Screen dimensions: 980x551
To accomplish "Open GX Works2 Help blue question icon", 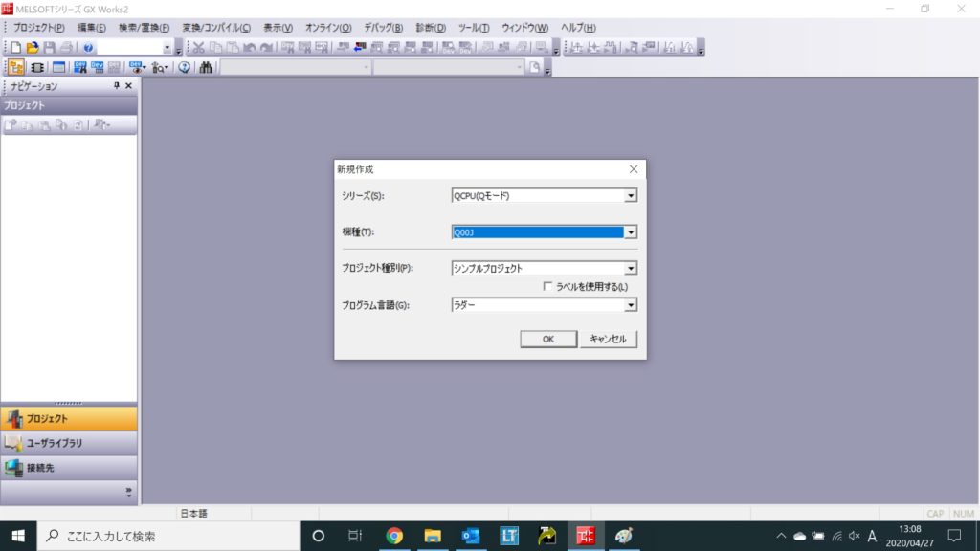I will (88, 48).
